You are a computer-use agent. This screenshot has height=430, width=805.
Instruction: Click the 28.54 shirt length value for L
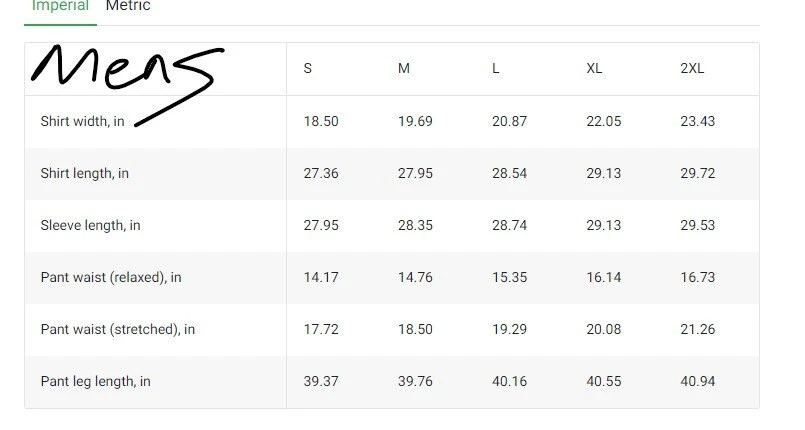pos(509,173)
